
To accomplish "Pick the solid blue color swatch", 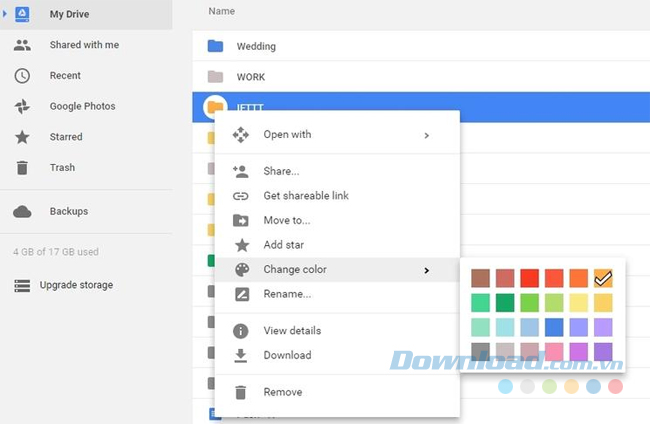I will pyautogui.click(x=554, y=327).
